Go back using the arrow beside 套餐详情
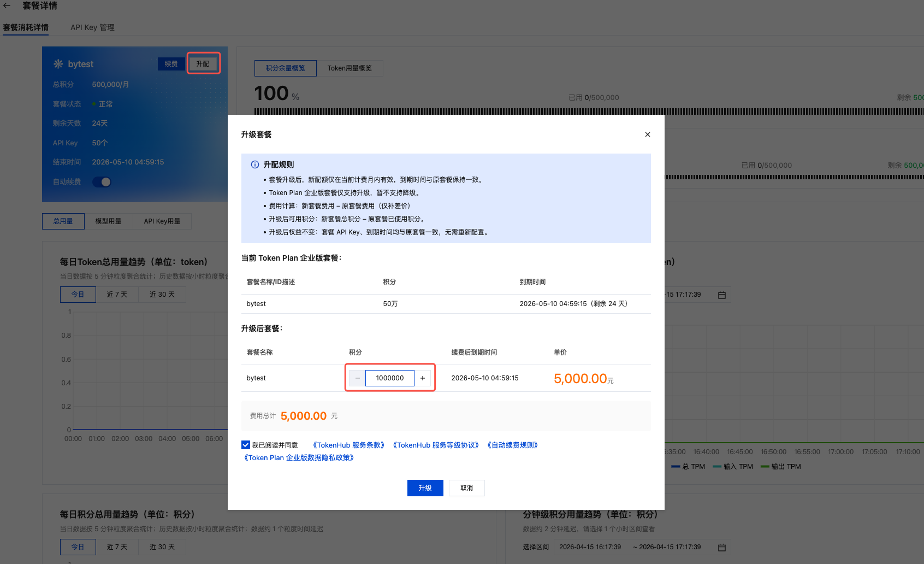This screenshot has height=564, width=924. (7, 5)
